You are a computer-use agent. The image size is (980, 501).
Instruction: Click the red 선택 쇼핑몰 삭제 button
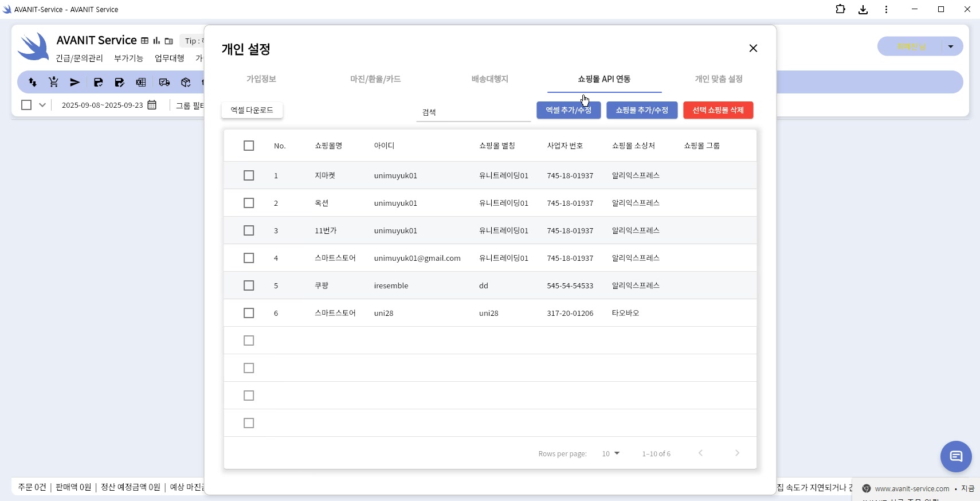click(x=718, y=110)
